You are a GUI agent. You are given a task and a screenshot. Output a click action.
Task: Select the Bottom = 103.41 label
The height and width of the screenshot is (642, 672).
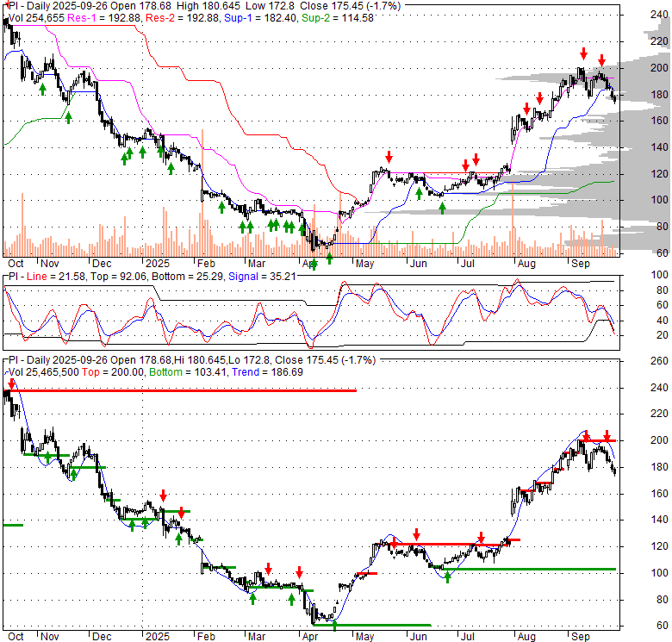click(188, 372)
